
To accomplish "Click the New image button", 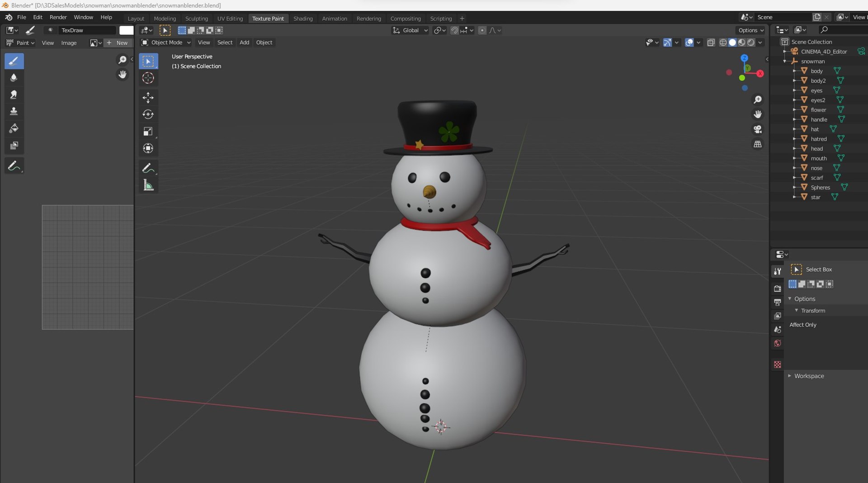I will (118, 43).
